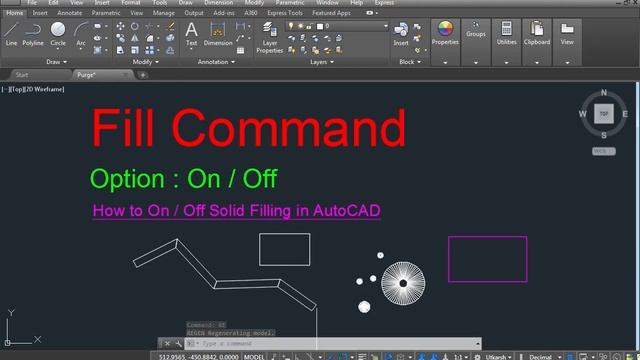
Task: Select the Polyline tool
Action: pos(33,34)
